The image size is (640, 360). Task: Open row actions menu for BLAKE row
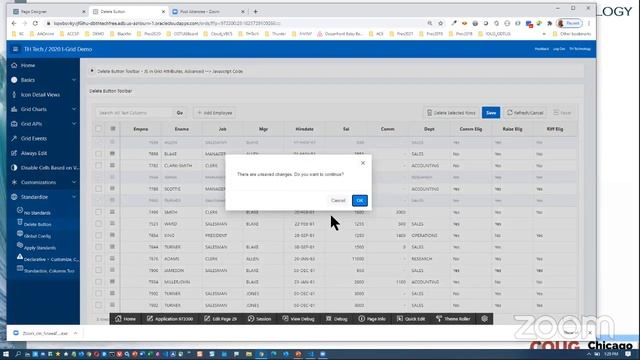(x=112, y=154)
